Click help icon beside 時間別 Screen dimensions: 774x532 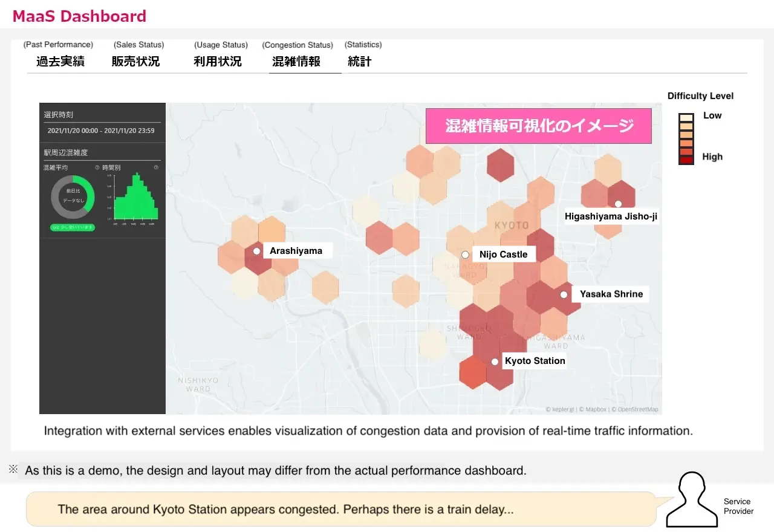coord(156,167)
